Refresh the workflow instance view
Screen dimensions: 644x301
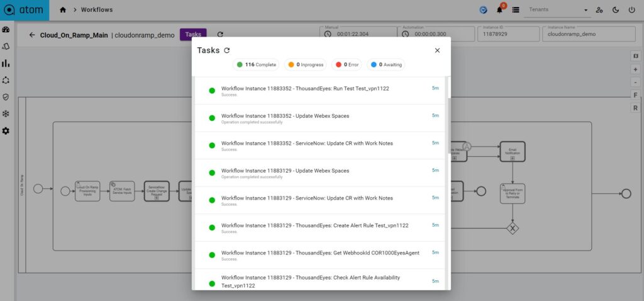(x=220, y=35)
